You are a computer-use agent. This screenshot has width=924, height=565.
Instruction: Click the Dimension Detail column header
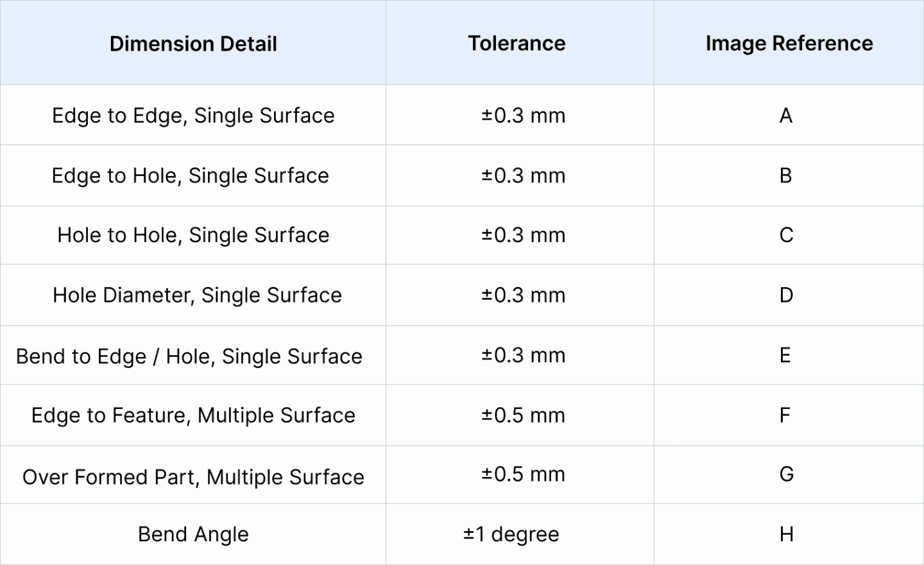coord(193,43)
